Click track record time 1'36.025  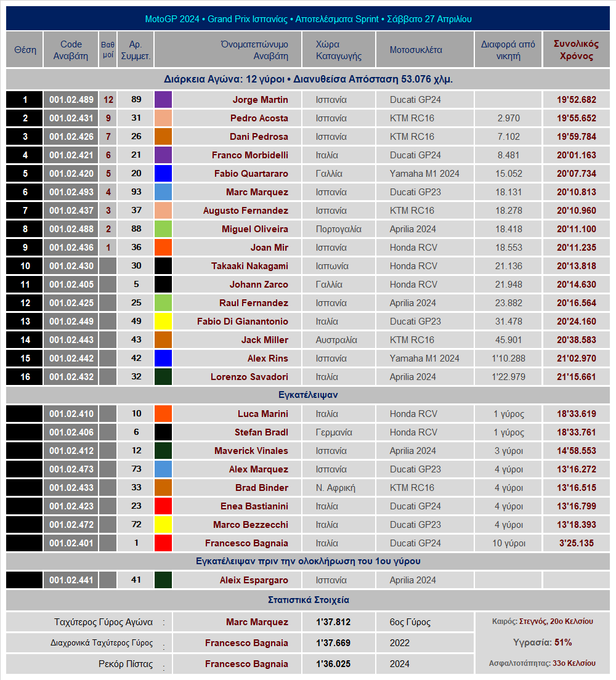[333, 664]
